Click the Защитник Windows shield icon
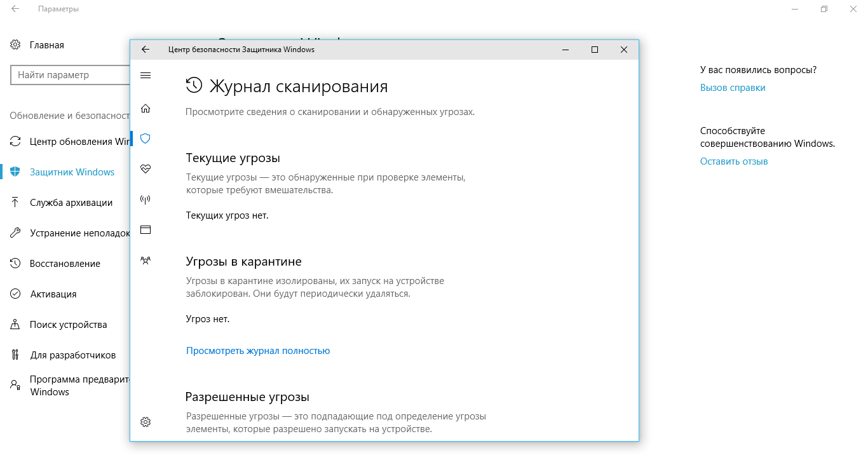The image size is (868, 455). click(x=15, y=172)
